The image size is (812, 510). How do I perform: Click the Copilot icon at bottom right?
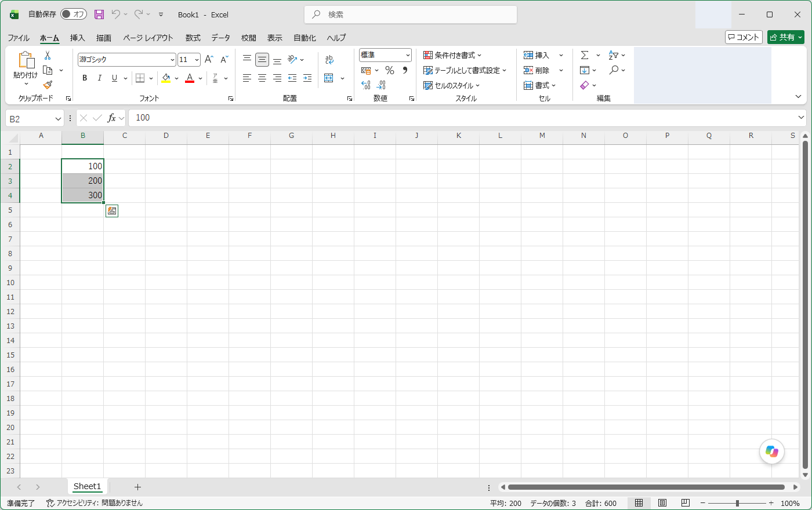click(772, 451)
